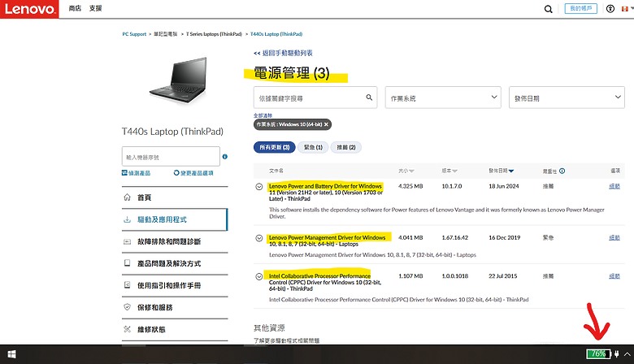
Task: Open 故障排除和問題診斷 sidebar item
Action: (175, 241)
